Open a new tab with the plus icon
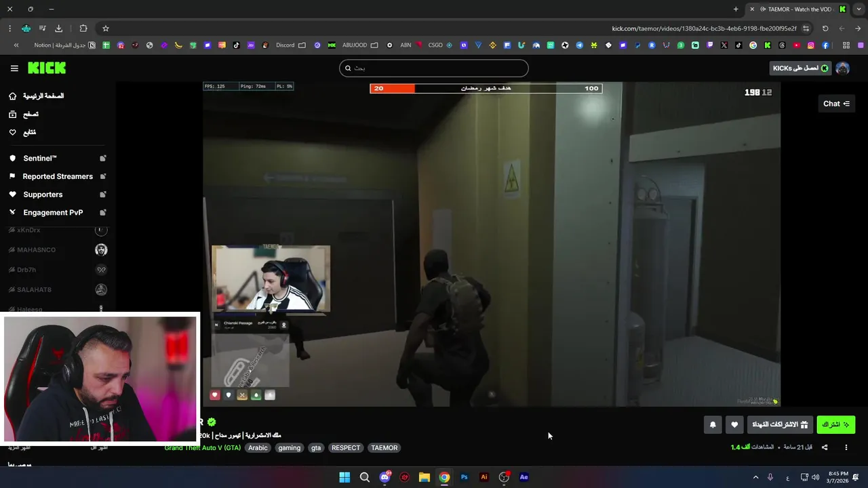This screenshot has width=868, height=488. coord(736,9)
